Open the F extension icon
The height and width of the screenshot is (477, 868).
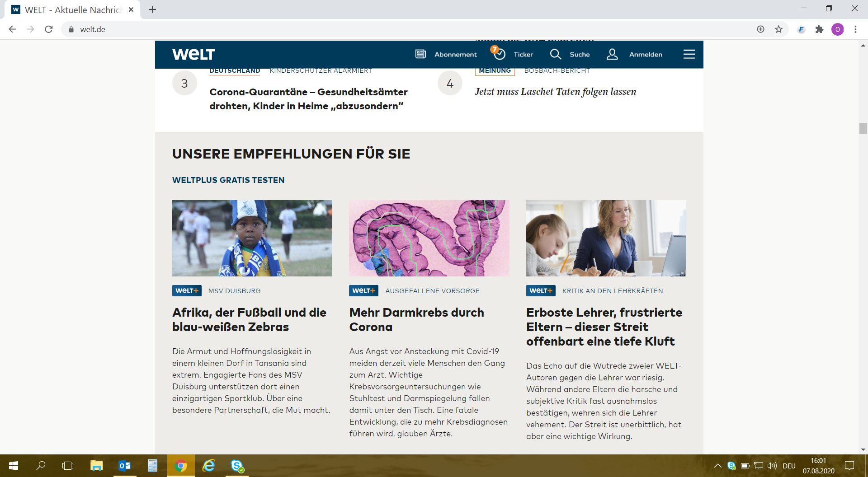[801, 29]
